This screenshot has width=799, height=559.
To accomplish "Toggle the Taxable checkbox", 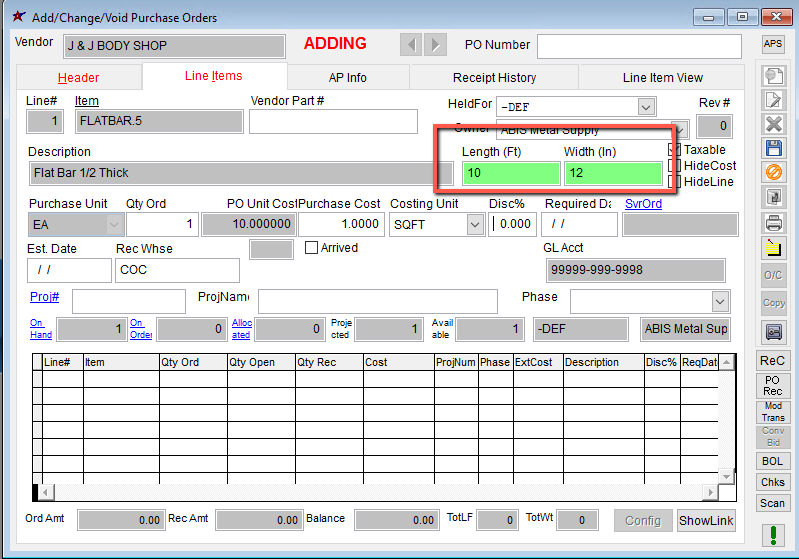I will point(674,150).
